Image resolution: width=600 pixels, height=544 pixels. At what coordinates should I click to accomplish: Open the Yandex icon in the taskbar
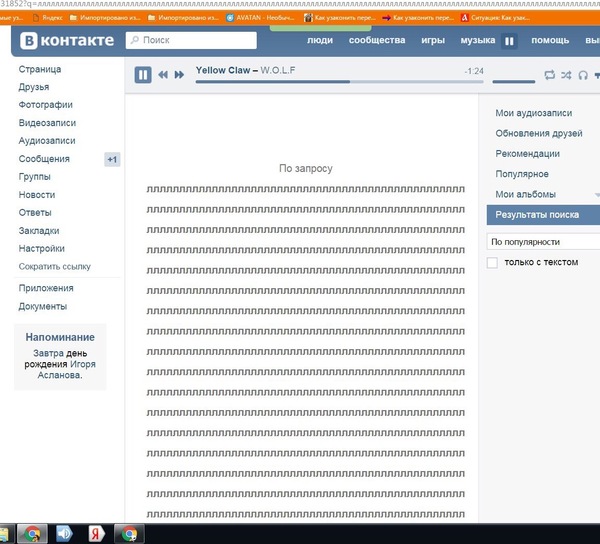point(96,534)
